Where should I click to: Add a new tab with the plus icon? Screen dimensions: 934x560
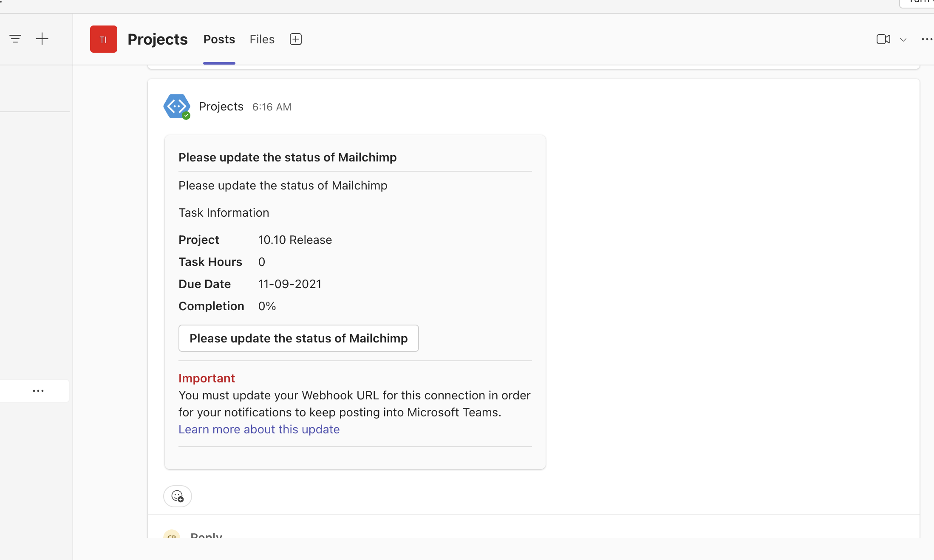295,39
